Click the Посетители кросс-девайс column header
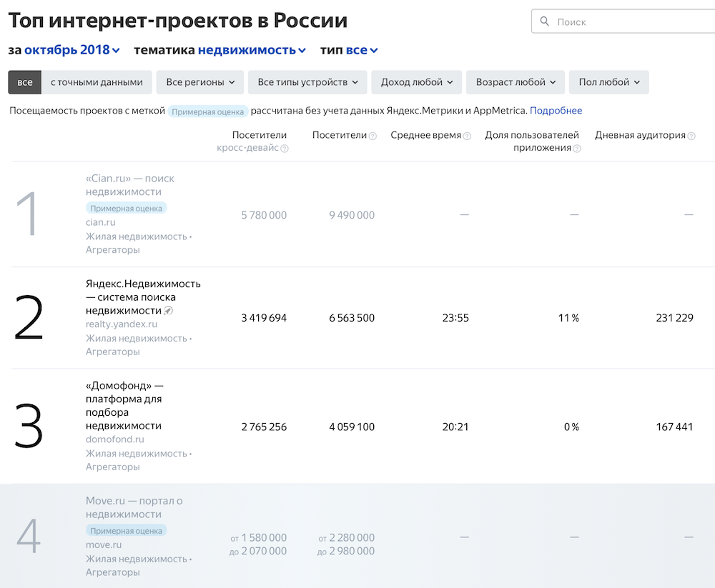715x588 pixels. point(252,141)
